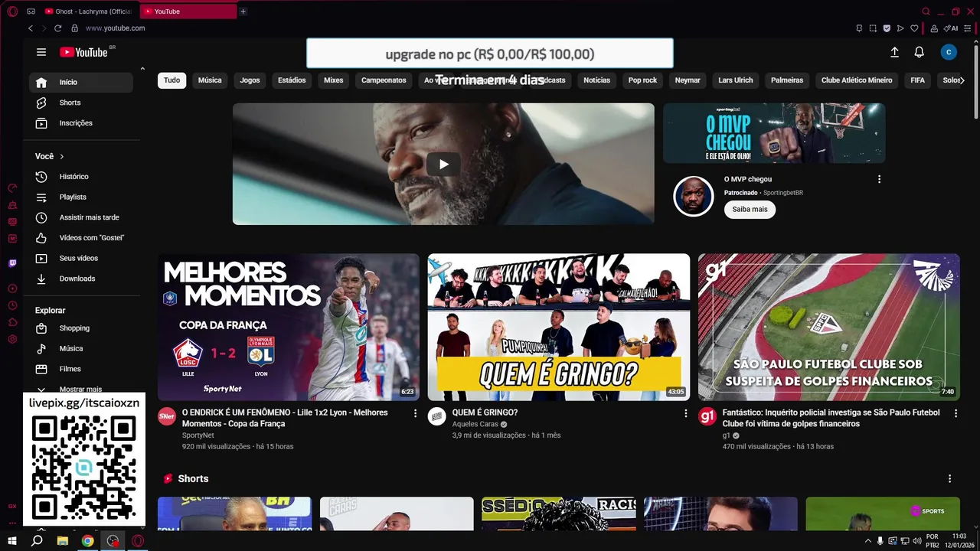This screenshot has height=551, width=980.
Task: Open Shopping under Explorar
Action: tap(81, 328)
